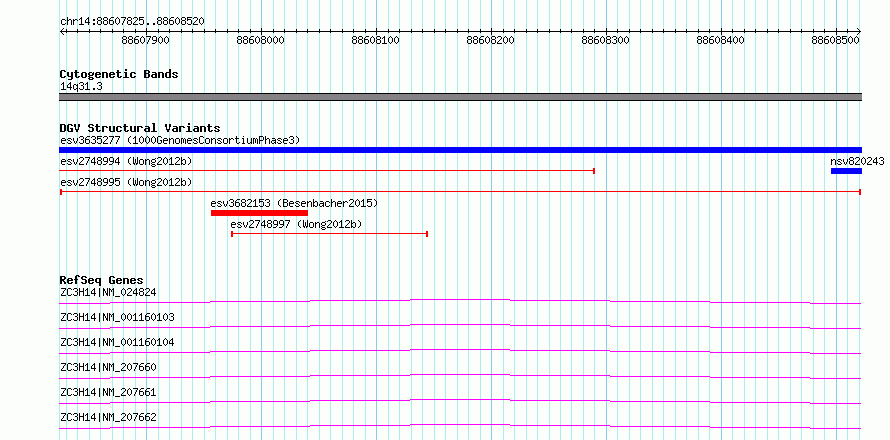Click the long blue esv3635277 variant bar
Image resolution: width=890 pixels, height=440 pixels.
[460, 150]
